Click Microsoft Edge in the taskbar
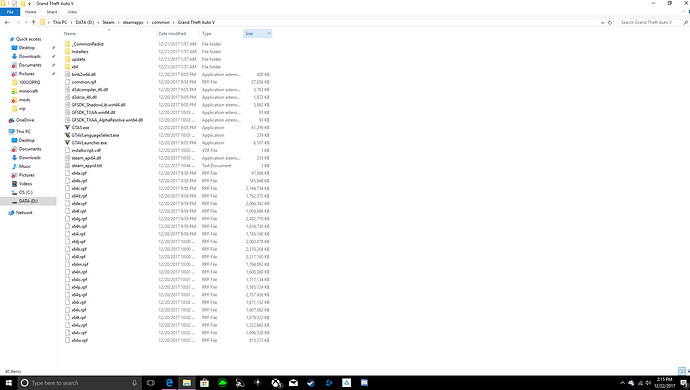Screen dimensions: 690x390 pos(169,383)
